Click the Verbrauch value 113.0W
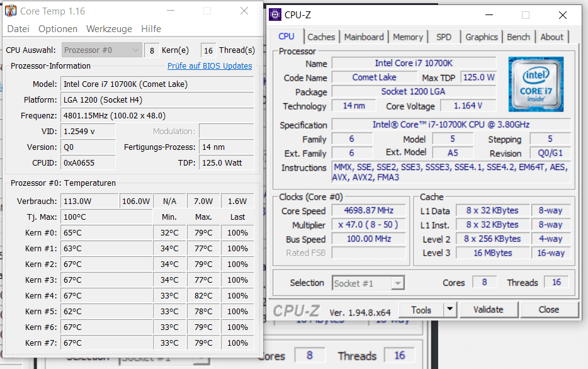The width and height of the screenshot is (588, 369). [89, 201]
